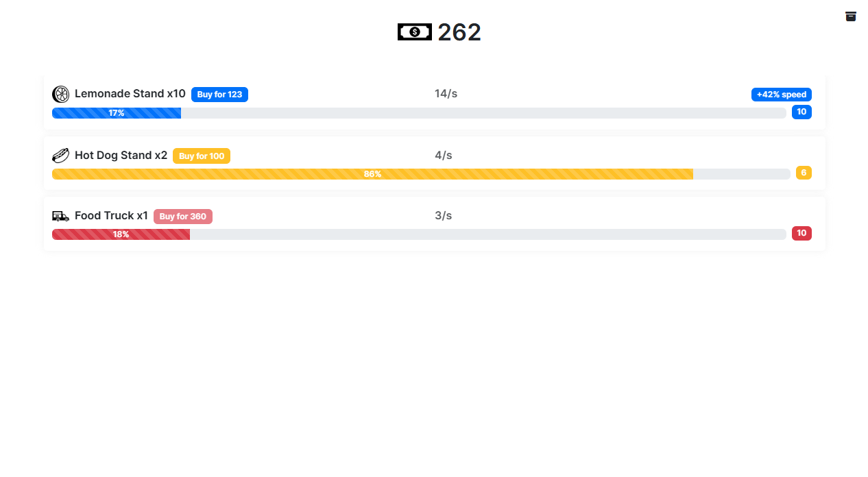This screenshot has width=868, height=477.
Task: Click the red 10 badge beside food truck bar
Action: (801, 233)
